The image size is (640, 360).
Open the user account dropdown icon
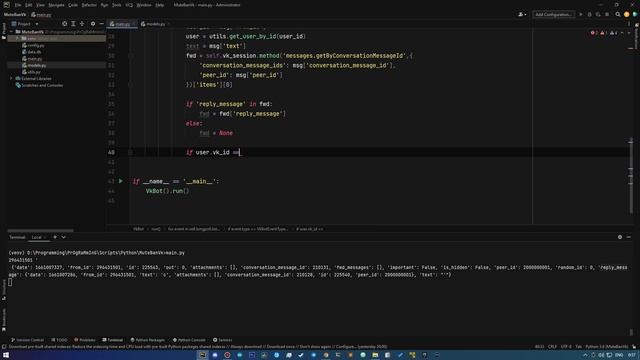(x=522, y=14)
